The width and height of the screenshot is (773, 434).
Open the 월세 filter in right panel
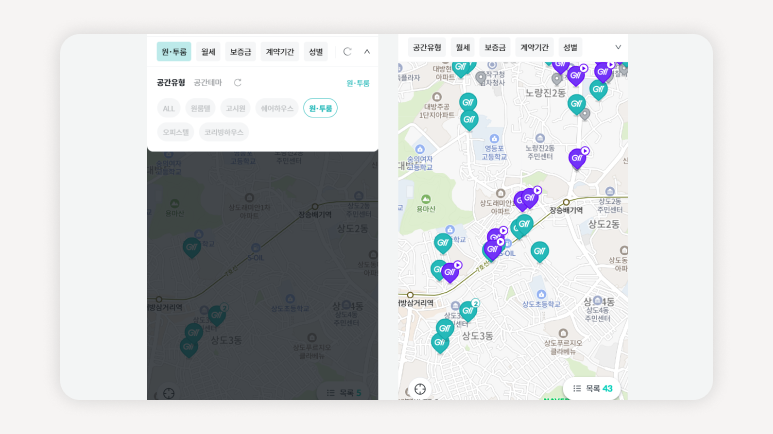coord(462,47)
